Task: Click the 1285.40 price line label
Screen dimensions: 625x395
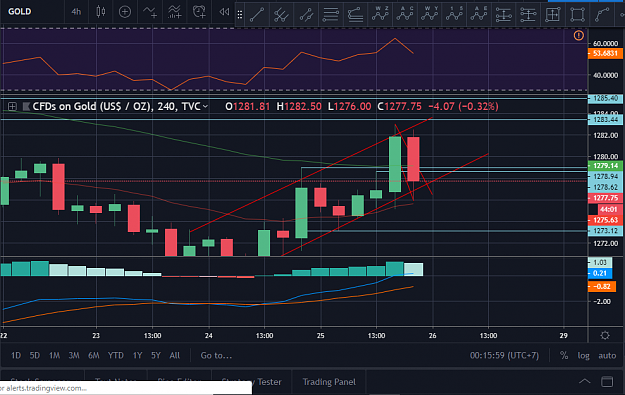Action: click(605, 98)
